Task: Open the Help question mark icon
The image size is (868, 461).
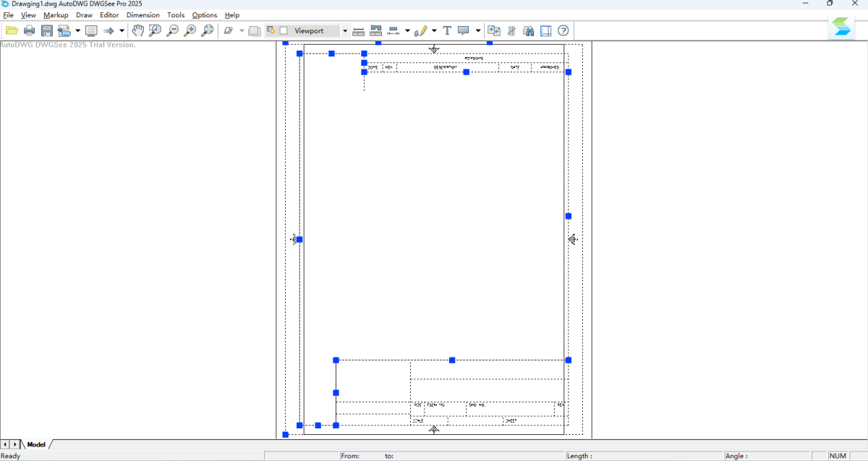Action: 563,30
